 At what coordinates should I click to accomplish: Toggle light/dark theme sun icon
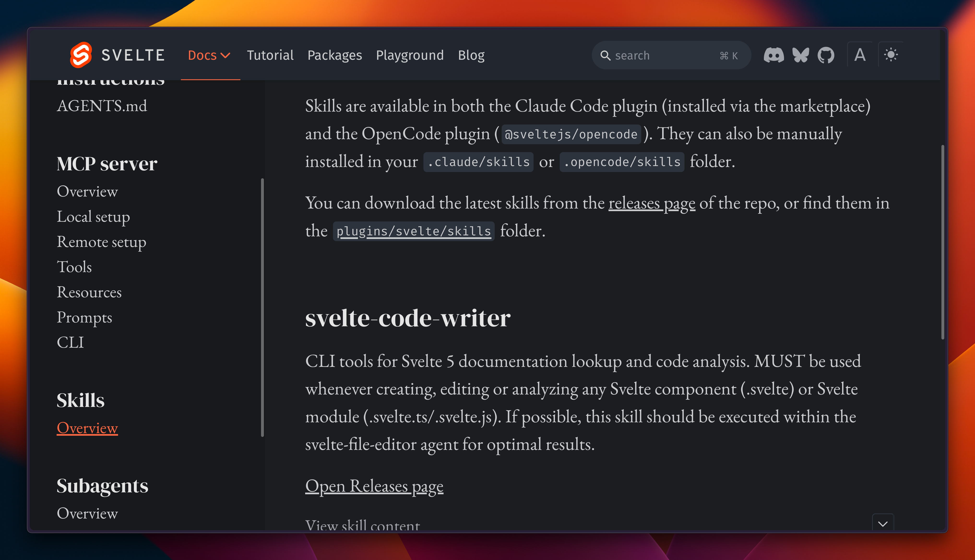pos(891,55)
